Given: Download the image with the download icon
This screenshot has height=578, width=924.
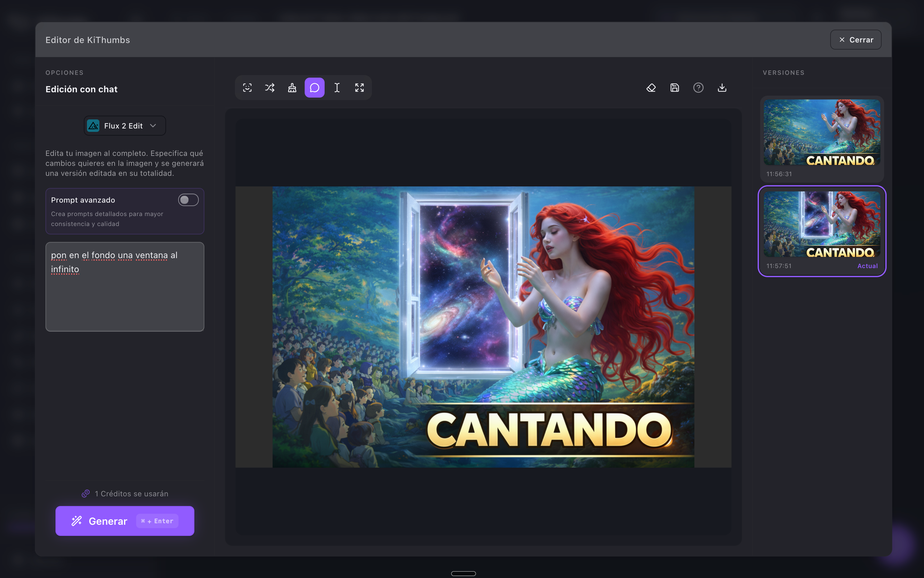Looking at the screenshot, I should tap(722, 88).
